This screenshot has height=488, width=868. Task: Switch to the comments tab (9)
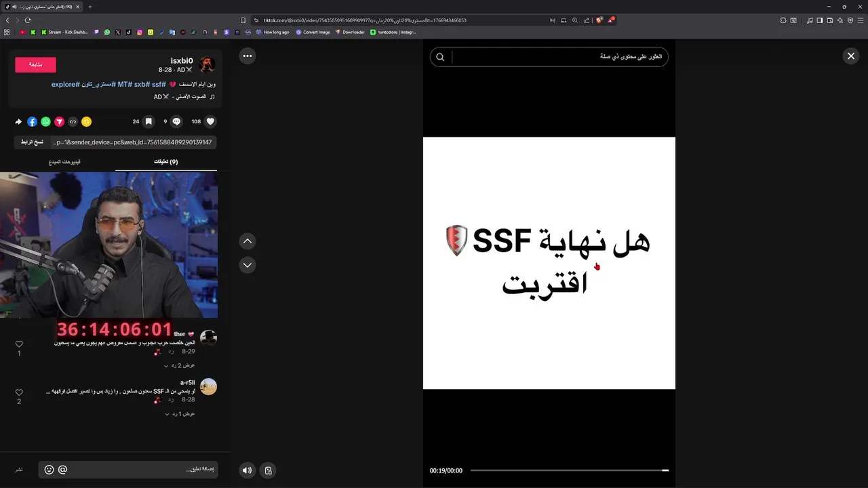(166, 162)
